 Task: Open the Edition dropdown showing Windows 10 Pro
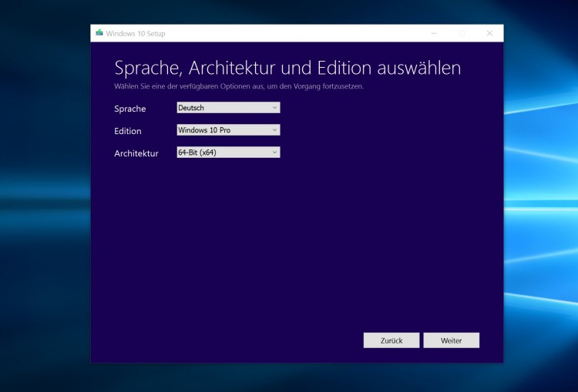click(228, 129)
